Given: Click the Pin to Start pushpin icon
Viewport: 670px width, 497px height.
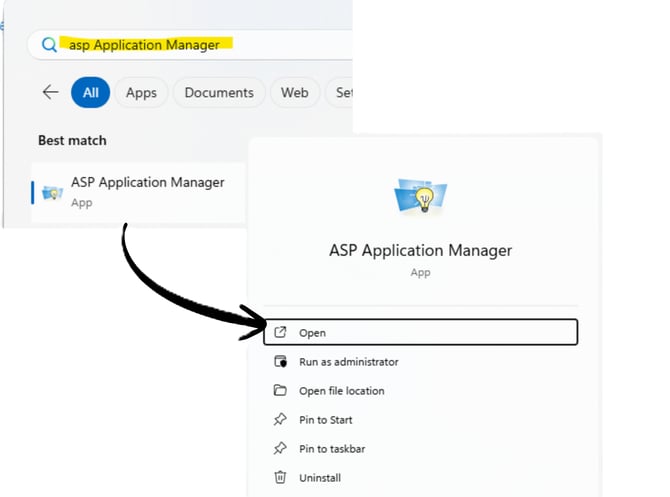Looking at the screenshot, I should click(x=280, y=420).
